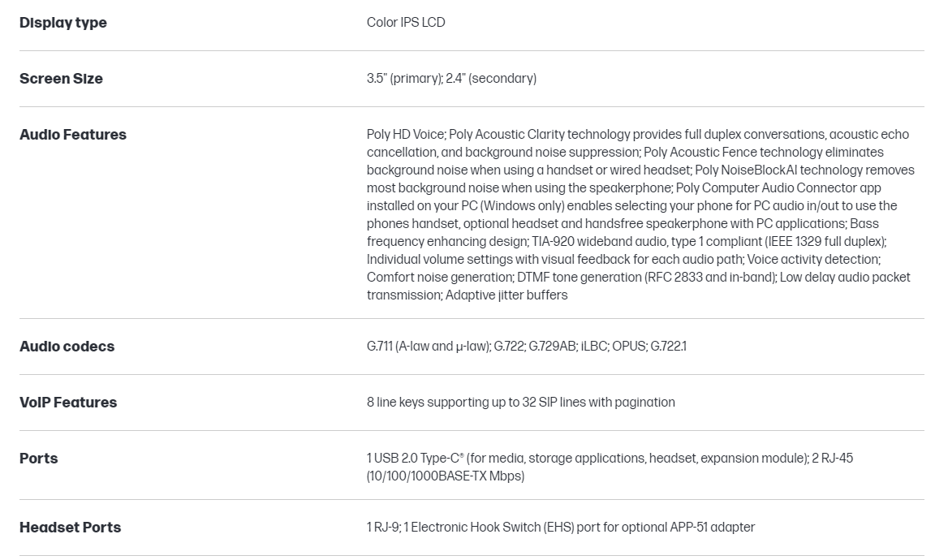948x560 pixels.
Task: Click the "Ports" row label
Action: coord(39,459)
